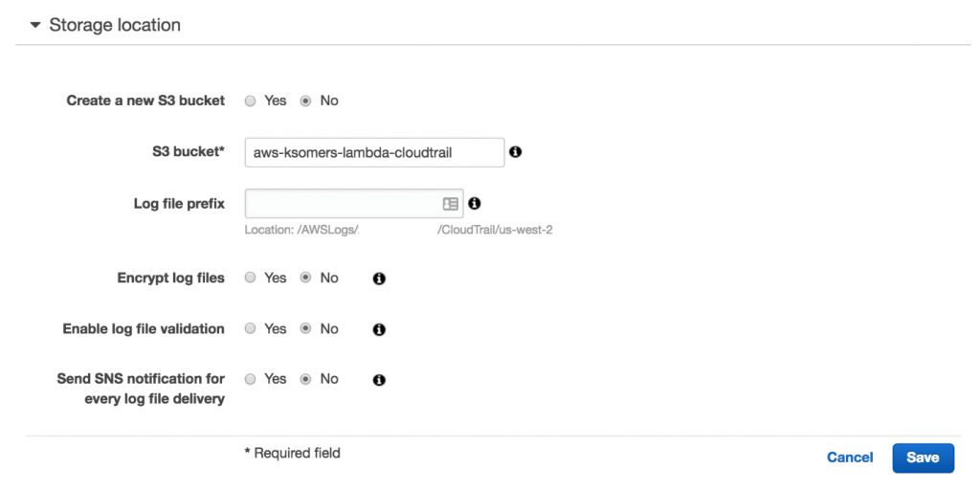Click the Cancel link
Image resolution: width=980 pixels, height=491 pixels.
(850, 458)
